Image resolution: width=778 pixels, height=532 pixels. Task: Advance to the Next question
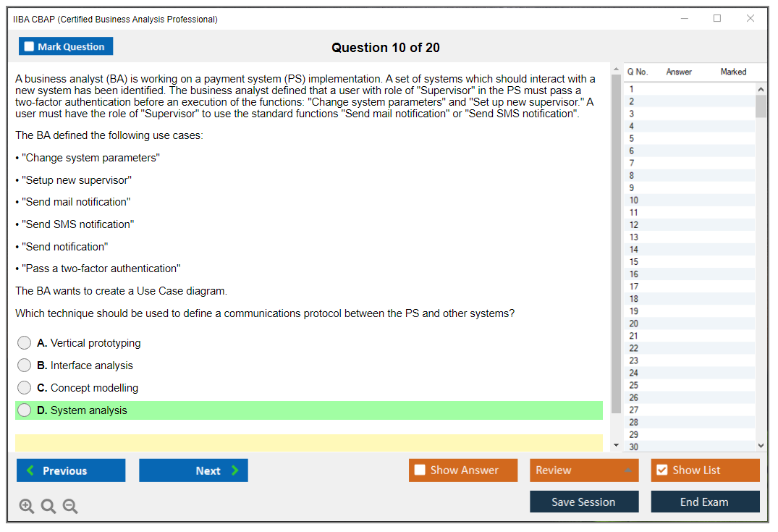pyautogui.click(x=193, y=470)
